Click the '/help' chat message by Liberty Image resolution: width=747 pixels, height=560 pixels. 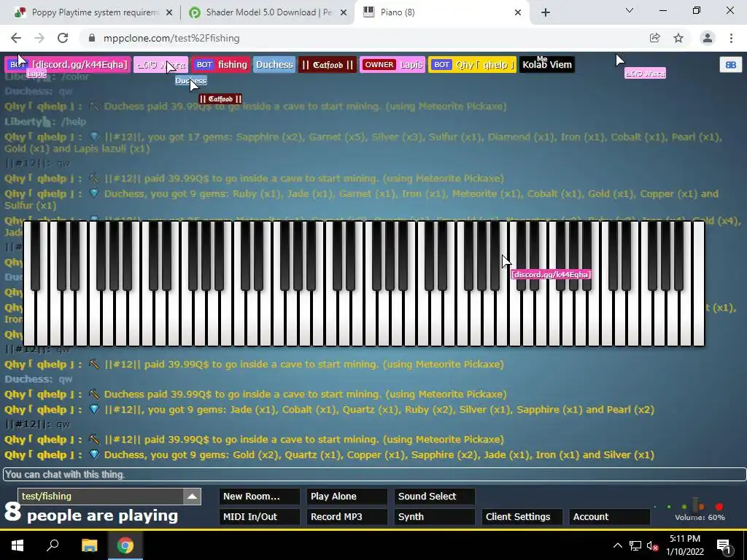click(45, 122)
